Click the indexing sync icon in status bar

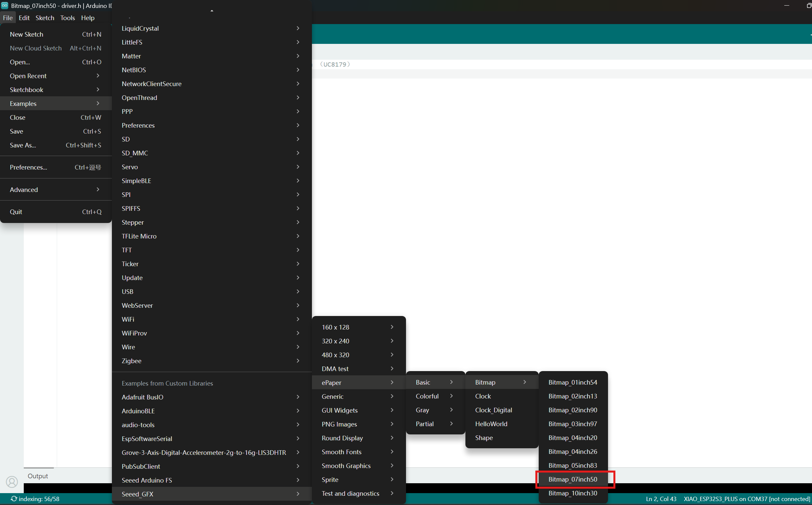(14, 499)
